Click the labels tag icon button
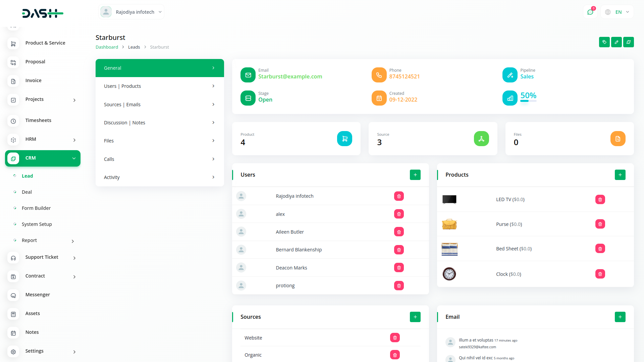 click(604, 42)
